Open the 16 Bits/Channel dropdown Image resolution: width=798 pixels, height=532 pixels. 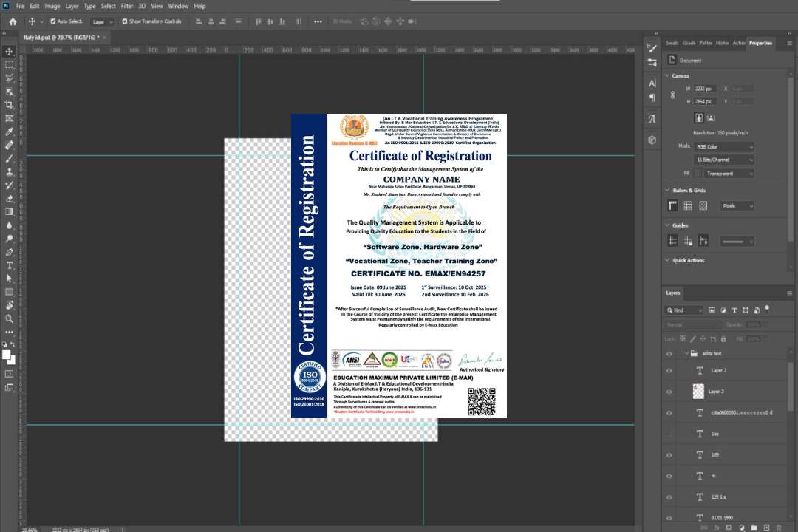[723, 160]
